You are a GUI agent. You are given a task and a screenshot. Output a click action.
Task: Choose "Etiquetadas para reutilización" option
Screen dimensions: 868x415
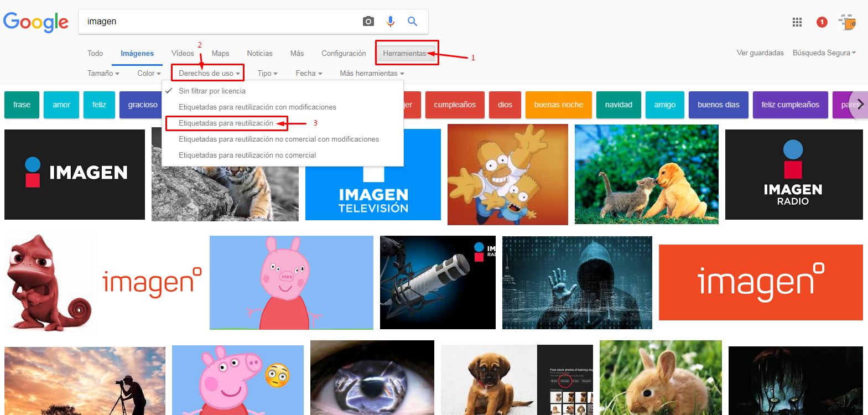(283, 123)
